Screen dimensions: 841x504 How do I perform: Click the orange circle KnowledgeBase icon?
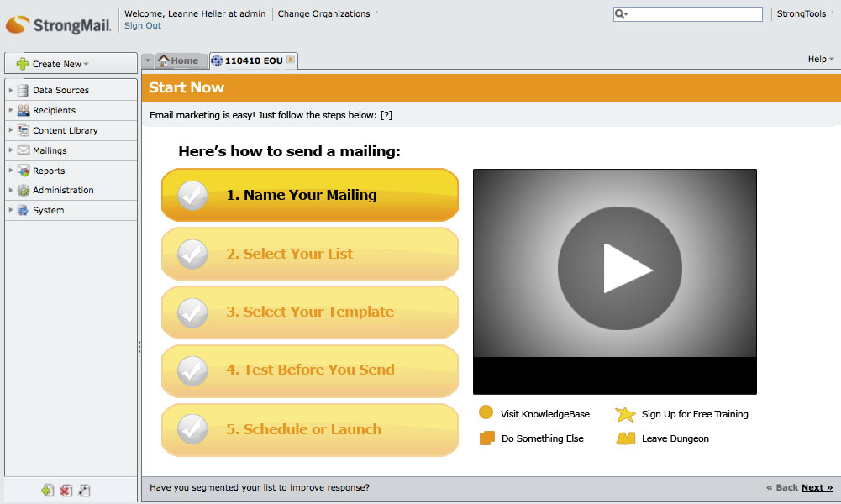(486, 412)
